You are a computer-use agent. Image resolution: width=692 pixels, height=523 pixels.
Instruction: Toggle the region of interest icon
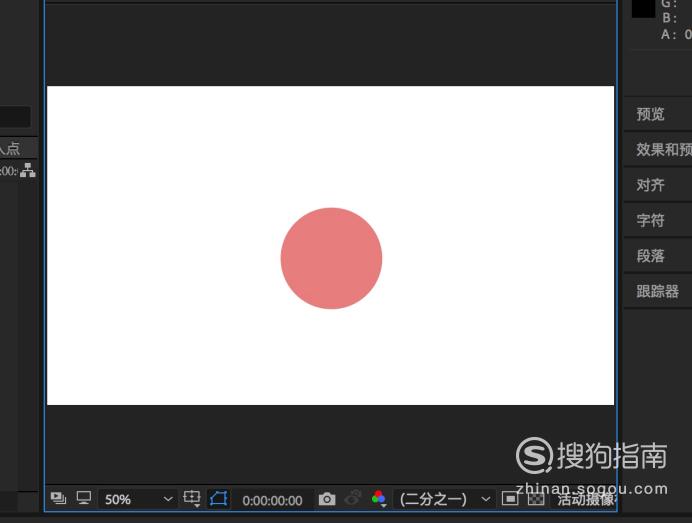[x=510, y=499]
